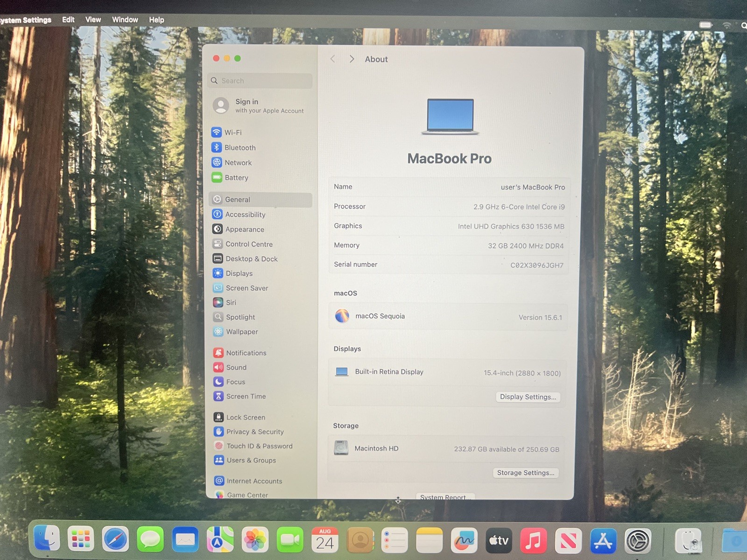Click the Intel UHD Graphics 630 value
747x560 pixels.
click(511, 226)
